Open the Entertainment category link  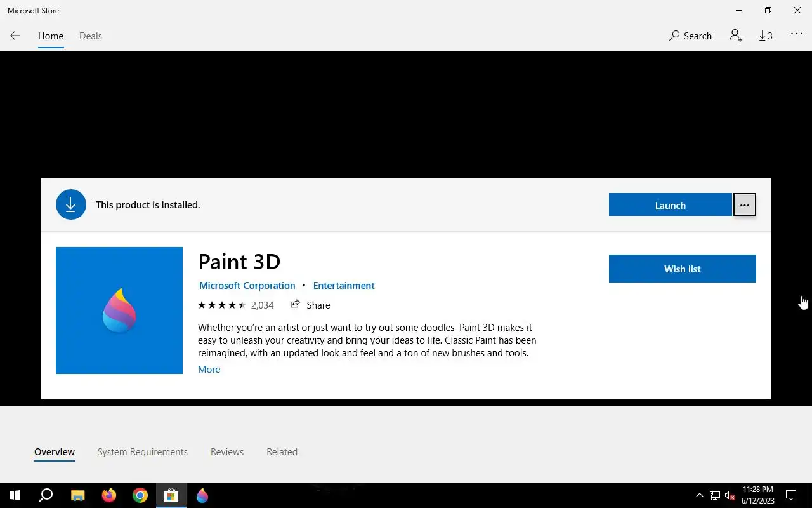point(344,286)
